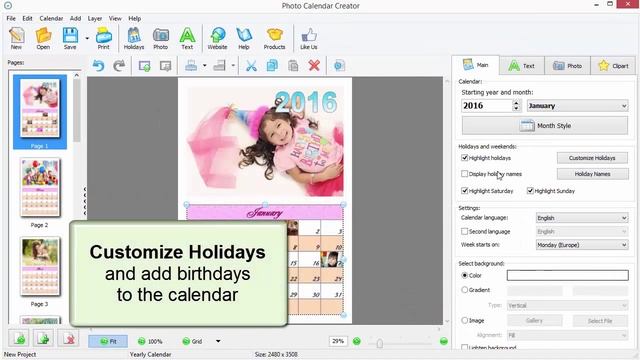Toggle the Grid button
640x360 pixels.
192,341
